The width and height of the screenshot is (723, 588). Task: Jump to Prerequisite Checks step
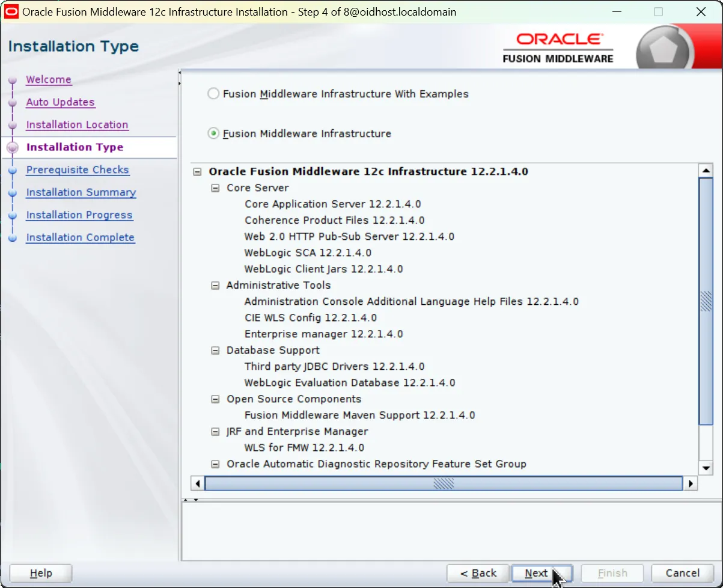click(x=78, y=170)
